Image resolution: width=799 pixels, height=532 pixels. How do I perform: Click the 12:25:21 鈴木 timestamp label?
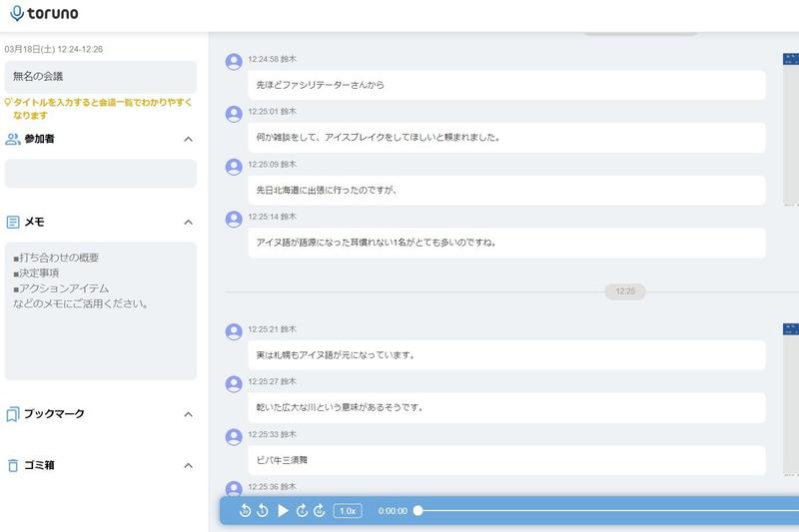click(272, 329)
